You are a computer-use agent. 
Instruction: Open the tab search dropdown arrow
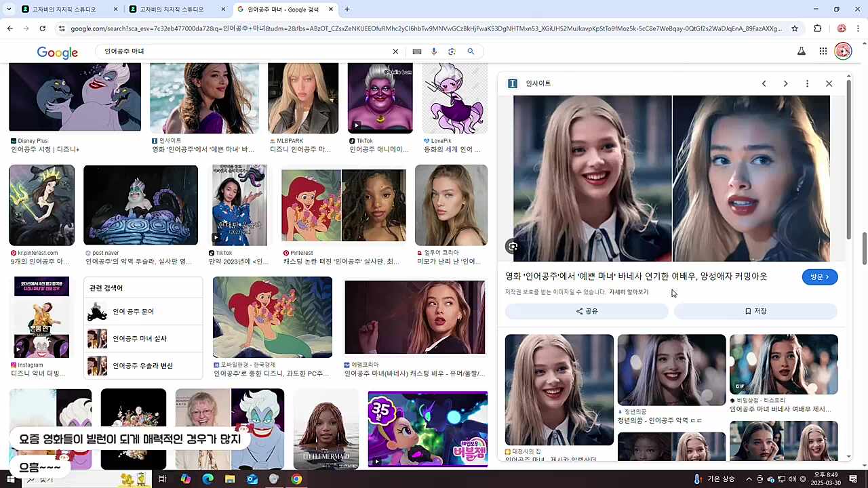(x=9, y=9)
